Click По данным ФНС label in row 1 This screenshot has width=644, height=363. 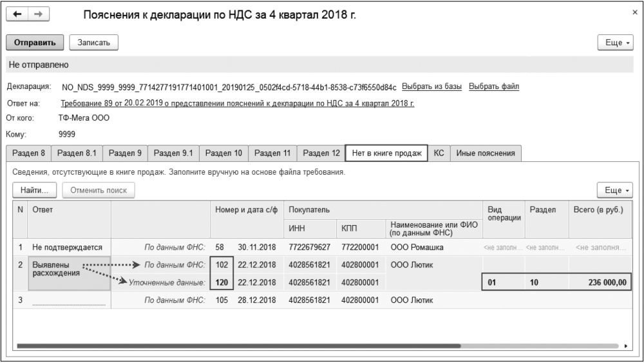[175, 248]
